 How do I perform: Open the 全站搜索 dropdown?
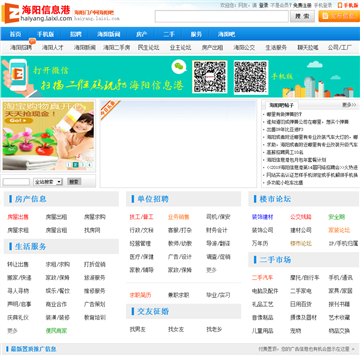48,182
